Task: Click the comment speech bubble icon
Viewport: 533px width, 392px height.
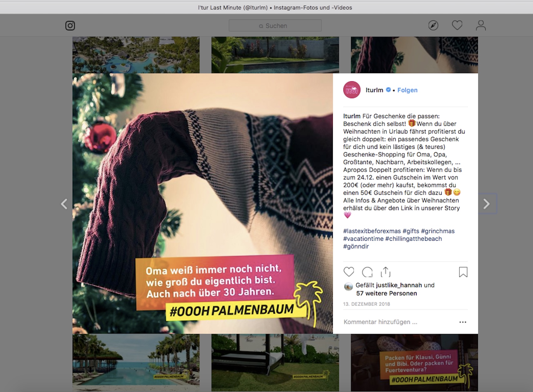Action: [367, 272]
